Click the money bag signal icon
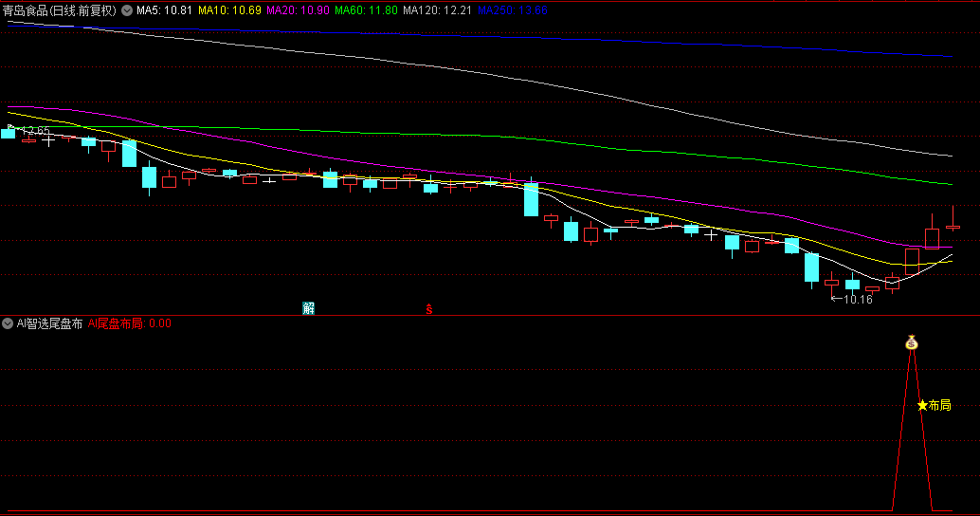980x516 pixels. pyautogui.click(x=912, y=342)
